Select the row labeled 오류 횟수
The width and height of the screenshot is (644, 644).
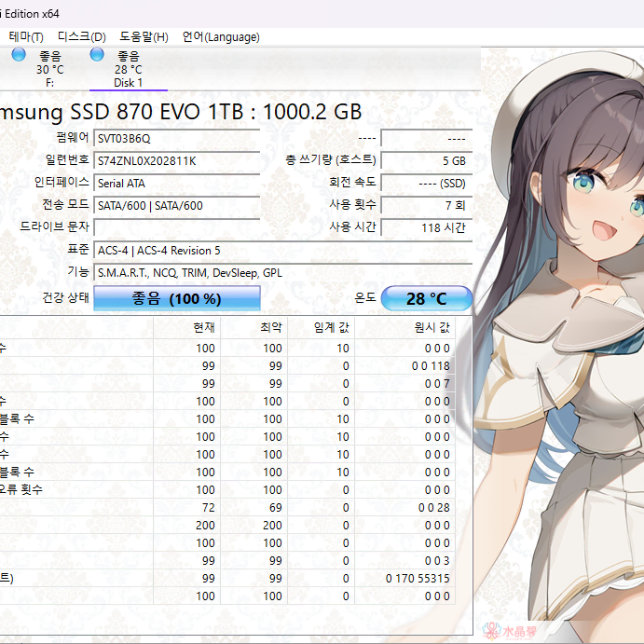(x=227, y=489)
